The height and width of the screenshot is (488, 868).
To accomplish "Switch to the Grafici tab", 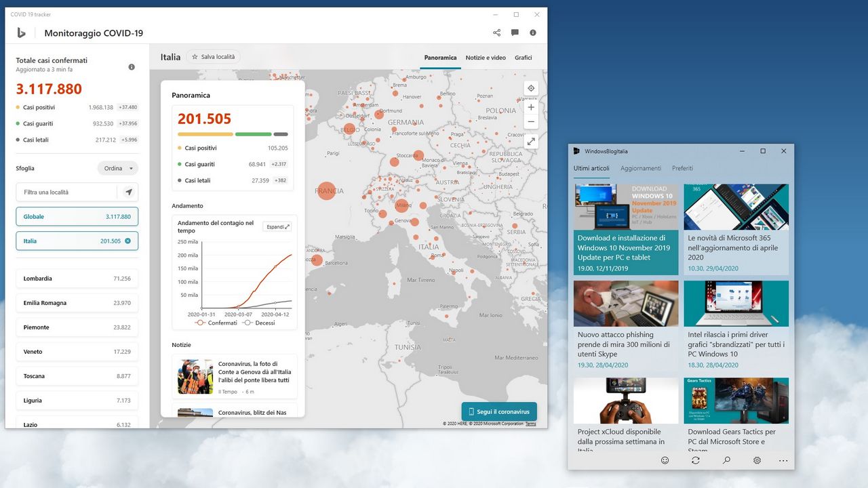I will point(524,58).
